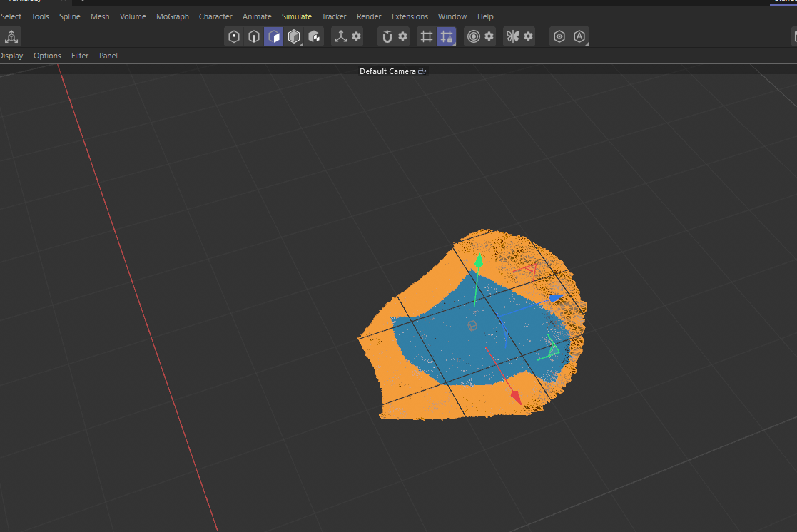Open the Simulate menu
Viewport: 797px width, 532px height.
(296, 16)
